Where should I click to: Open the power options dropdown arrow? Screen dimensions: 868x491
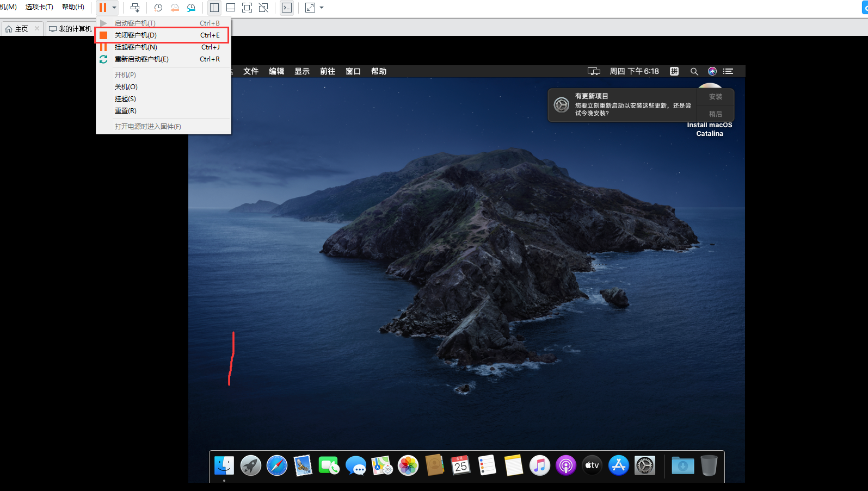tap(114, 8)
